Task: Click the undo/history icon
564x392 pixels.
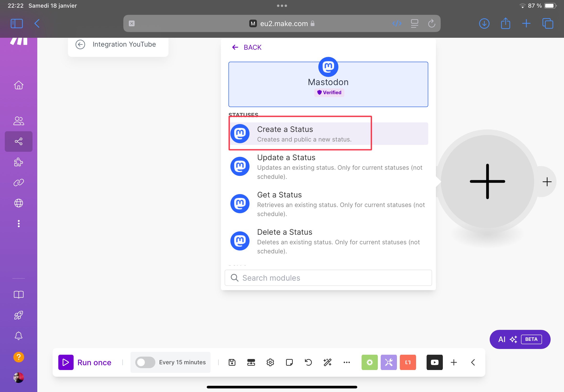Action: (x=308, y=362)
